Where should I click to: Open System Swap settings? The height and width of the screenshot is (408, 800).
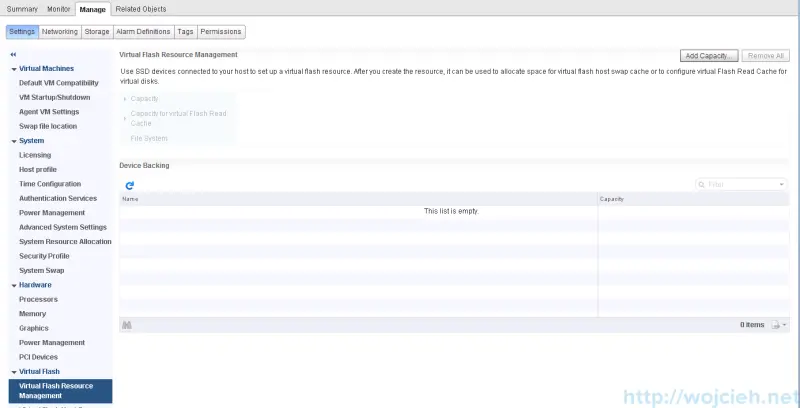coord(41,271)
